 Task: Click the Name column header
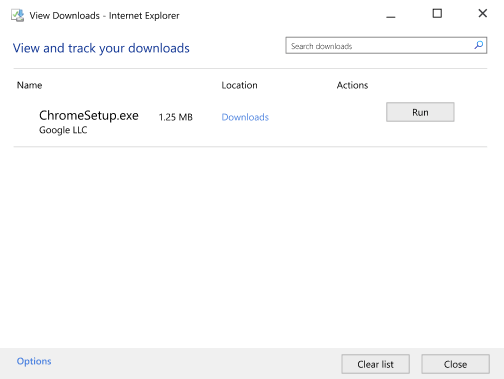[x=29, y=85]
